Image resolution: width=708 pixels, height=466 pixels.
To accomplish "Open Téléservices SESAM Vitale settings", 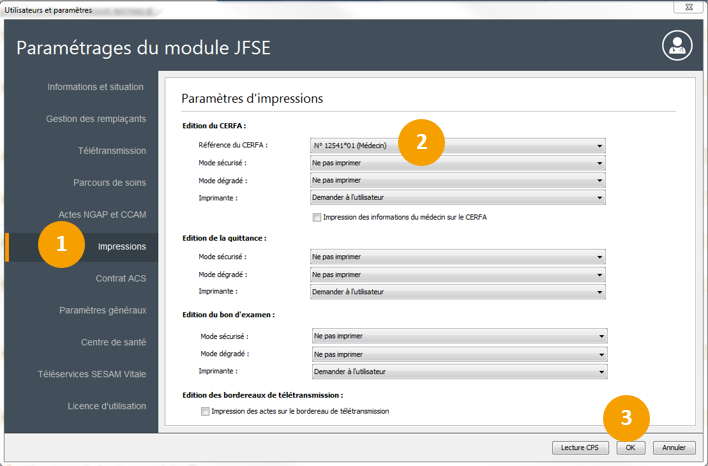I will point(91,374).
